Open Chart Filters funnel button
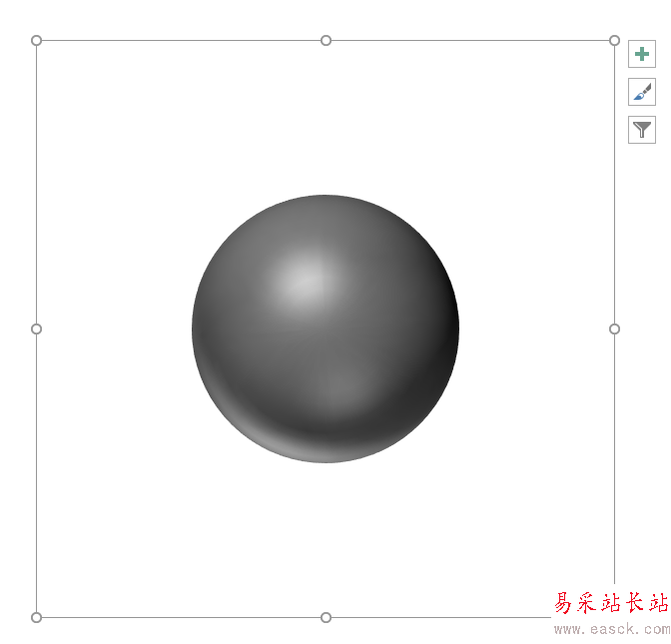 click(x=641, y=129)
